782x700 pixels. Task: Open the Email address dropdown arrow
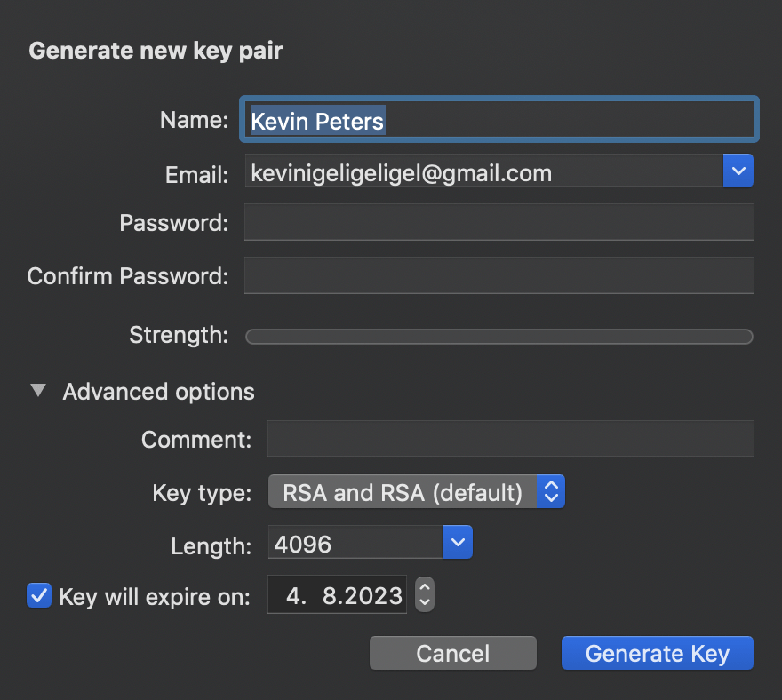[x=738, y=171]
